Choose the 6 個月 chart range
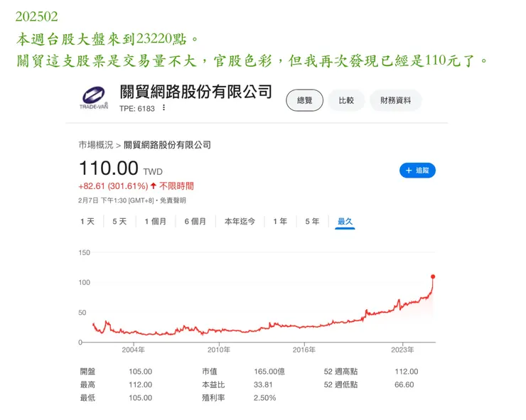This screenshot has width=526, height=420. pos(195,222)
